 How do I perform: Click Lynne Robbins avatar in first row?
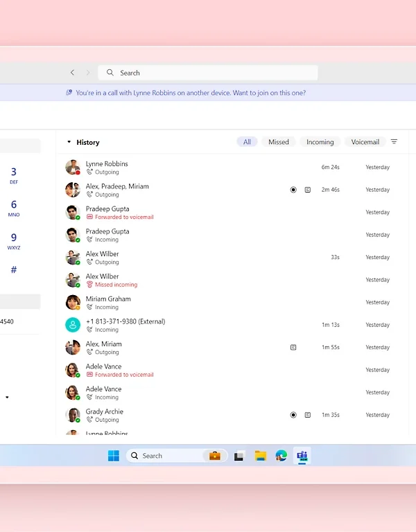click(x=73, y=167)
